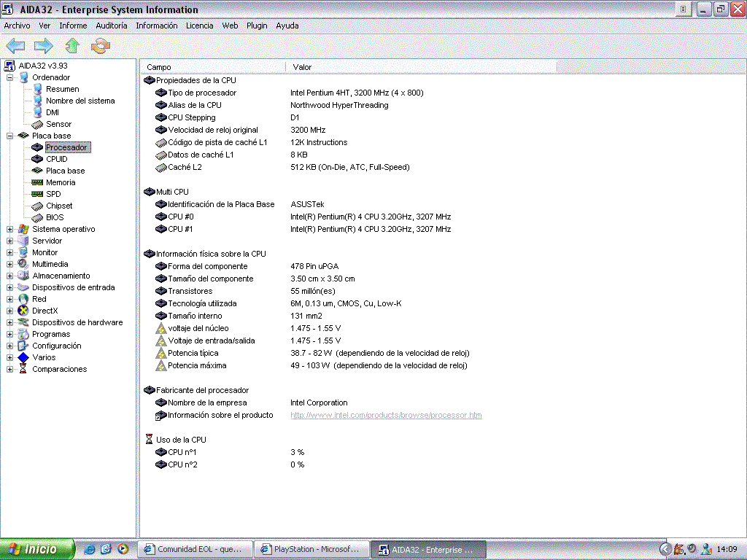Open the Web menu

click(x=230, y=26)
